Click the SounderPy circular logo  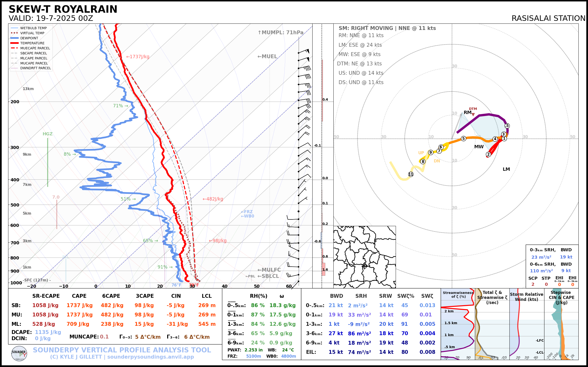coord(19,353)
